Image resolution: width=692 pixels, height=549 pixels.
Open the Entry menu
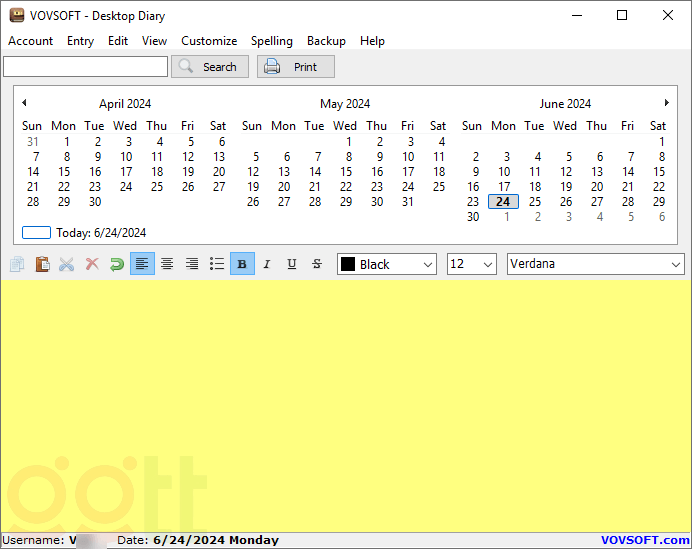coord(80,41)
